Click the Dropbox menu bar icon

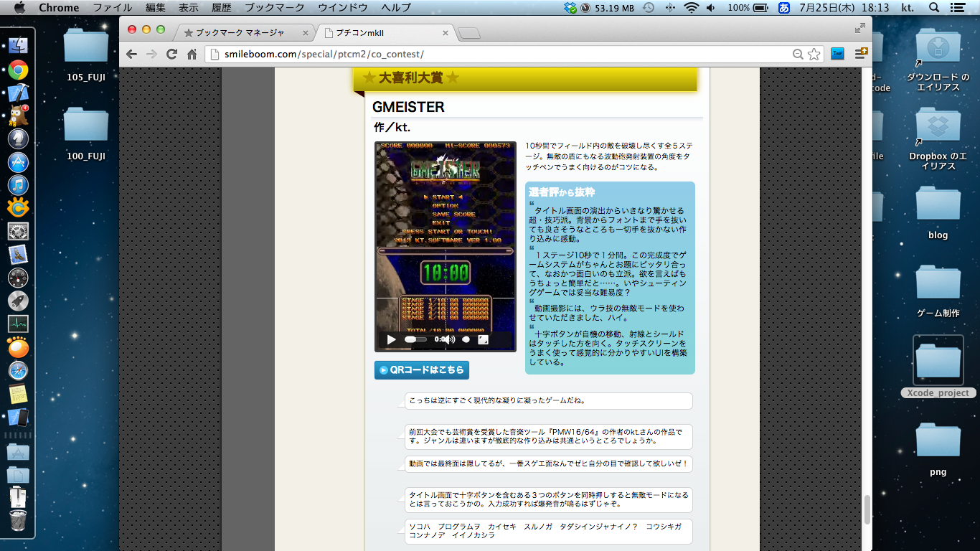(x=570, y=8)
